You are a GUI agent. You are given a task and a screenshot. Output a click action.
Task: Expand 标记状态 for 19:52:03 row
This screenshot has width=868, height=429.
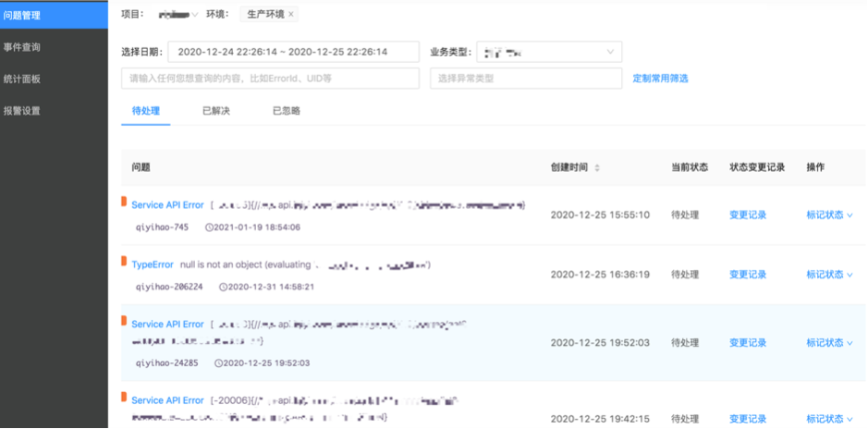coord(829,343)
